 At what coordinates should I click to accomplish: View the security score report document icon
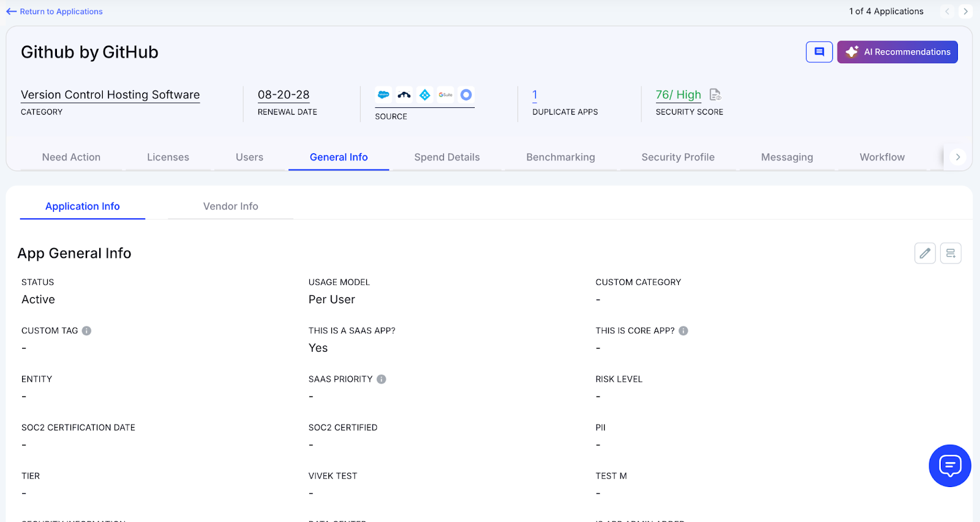715,94
